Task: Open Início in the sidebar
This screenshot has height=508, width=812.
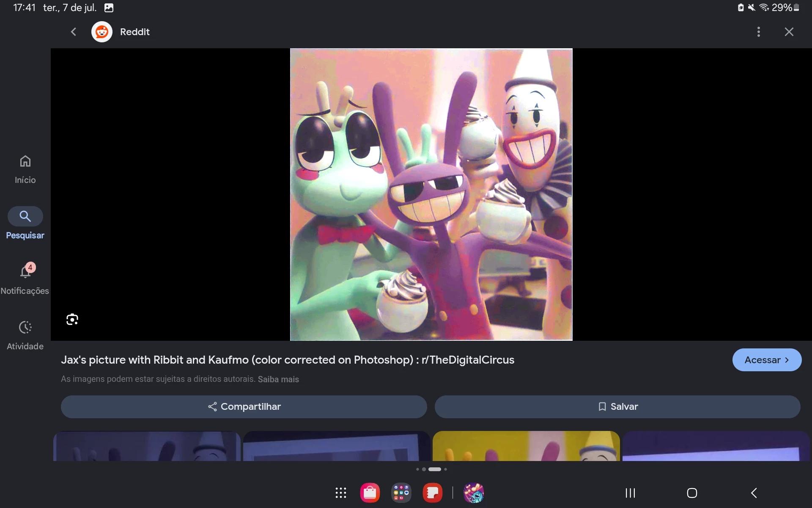Action: click(25, 169)
